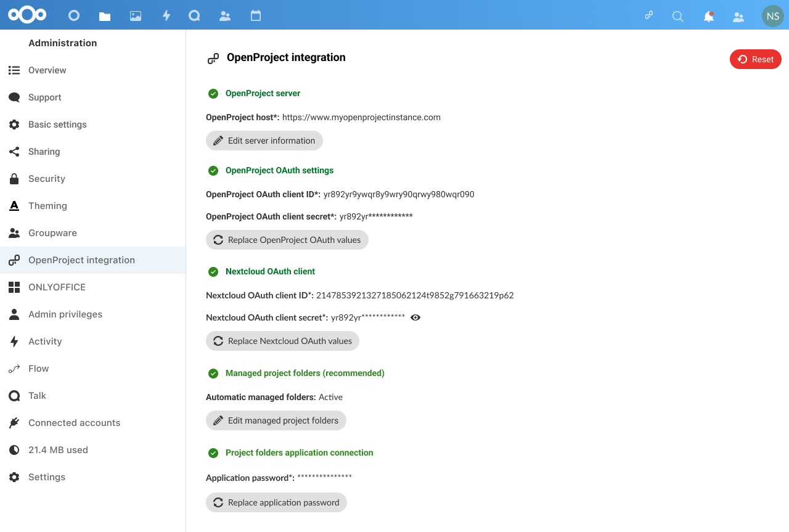Click Edit managed project folders
789x532 pixels.
pyautogui.click(x=276, y=420)
